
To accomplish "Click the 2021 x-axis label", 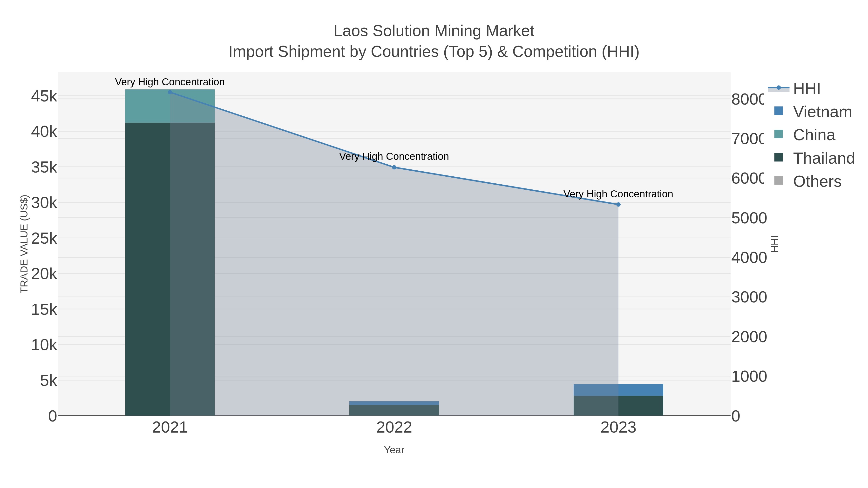I will click(170, 428).
